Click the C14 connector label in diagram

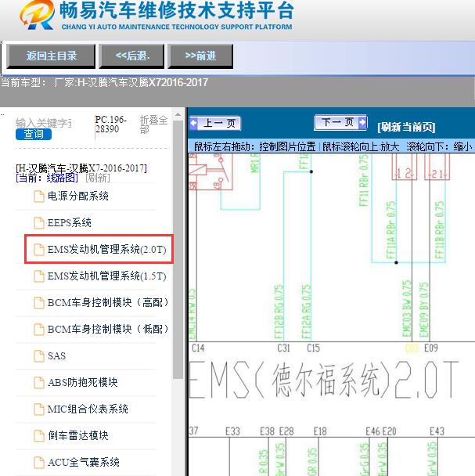pos(198,348)
